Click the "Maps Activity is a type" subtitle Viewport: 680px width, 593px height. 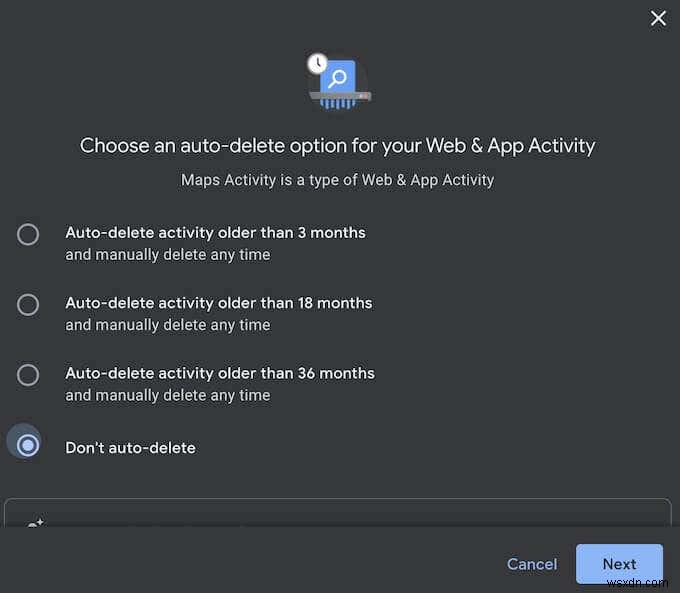337,180
